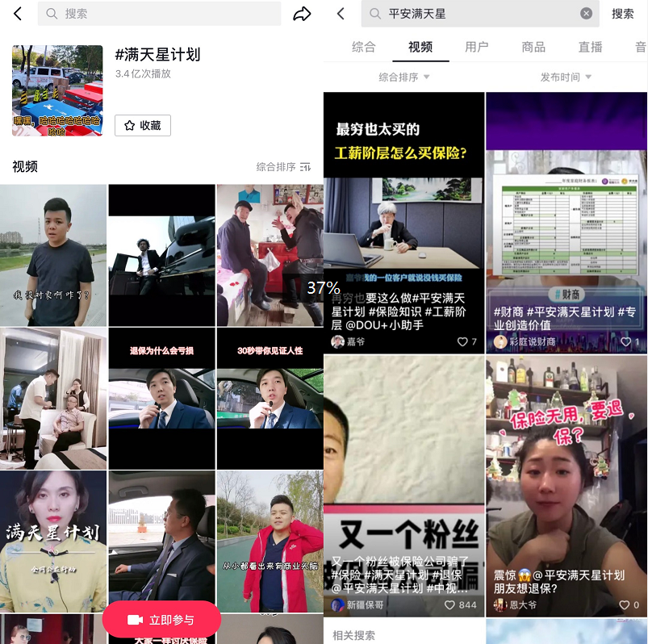The width and height of the screenshot is (648, 644).
Task: Like the 恩大爷 video heart icon
Action: 625,604
